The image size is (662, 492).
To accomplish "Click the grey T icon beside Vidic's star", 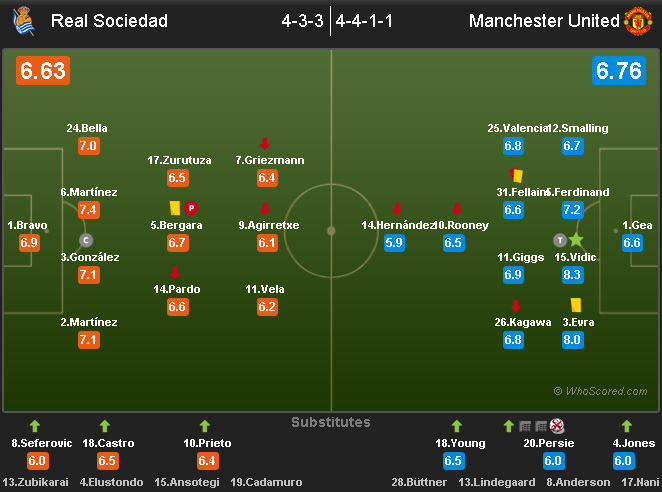I will tap(560, 240).
